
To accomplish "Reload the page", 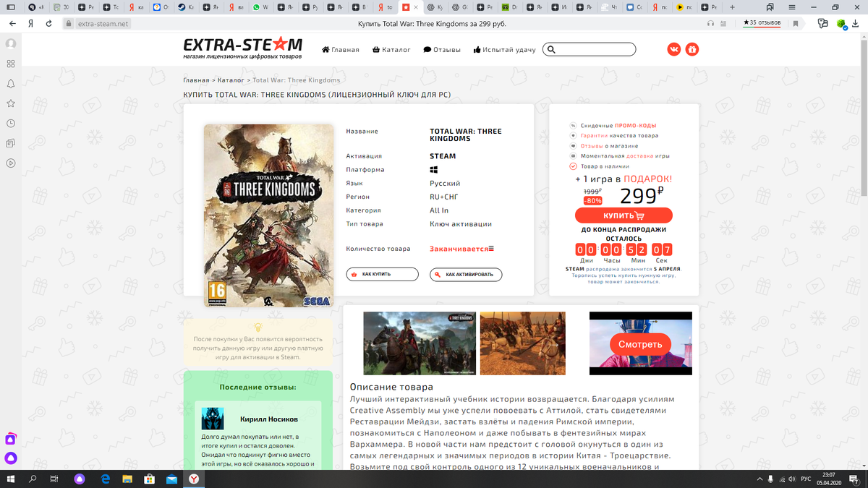I will (48, 23).
